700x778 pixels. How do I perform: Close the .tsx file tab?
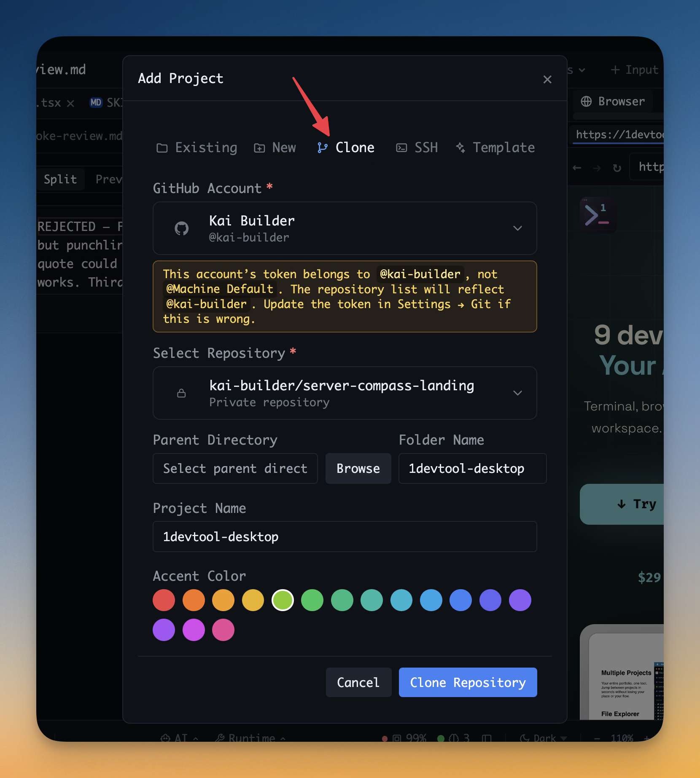click(x=70, y=103)
